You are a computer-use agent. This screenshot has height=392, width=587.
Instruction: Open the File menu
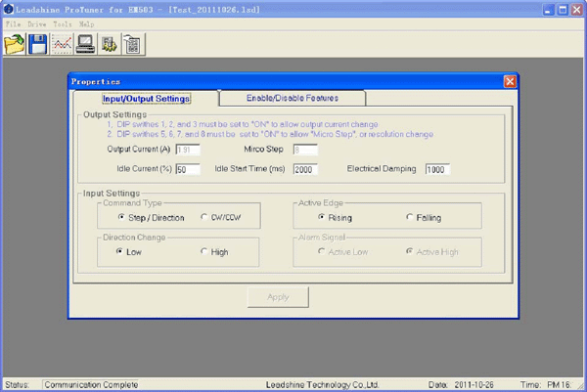[13, 22]
